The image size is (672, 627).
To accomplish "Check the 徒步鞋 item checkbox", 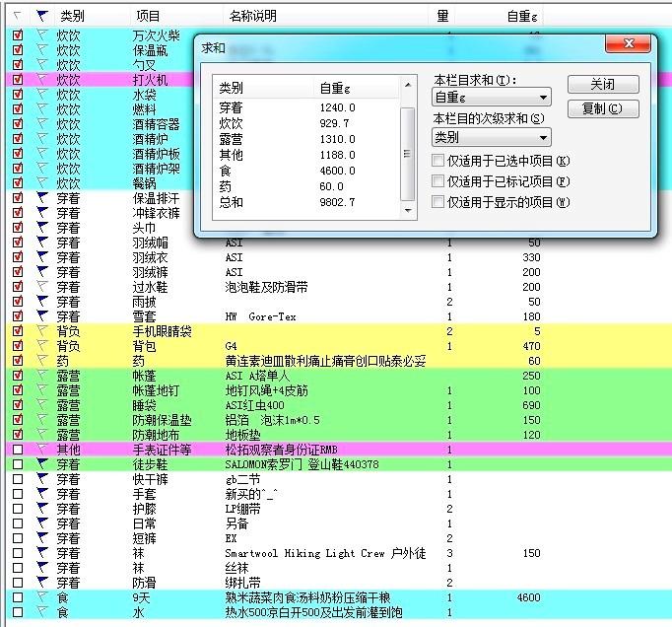I will (x=18, y=464).
